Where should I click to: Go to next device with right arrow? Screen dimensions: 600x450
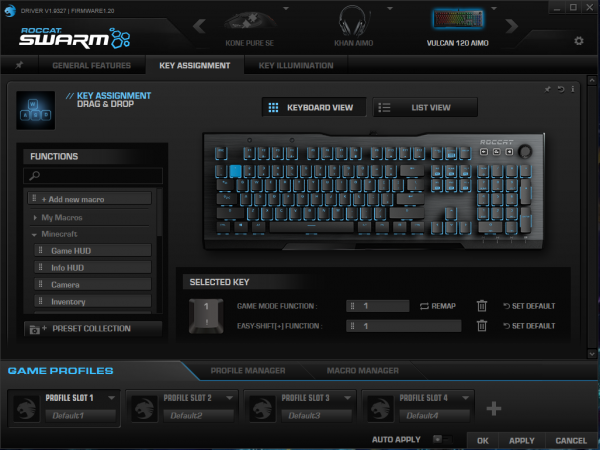[x=512, y=26]
